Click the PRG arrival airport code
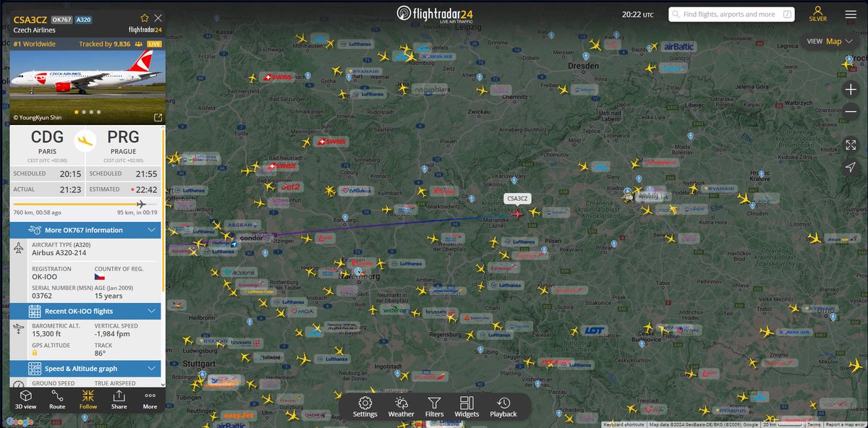This screenshot has width=868, height=428. click(123, 137)
